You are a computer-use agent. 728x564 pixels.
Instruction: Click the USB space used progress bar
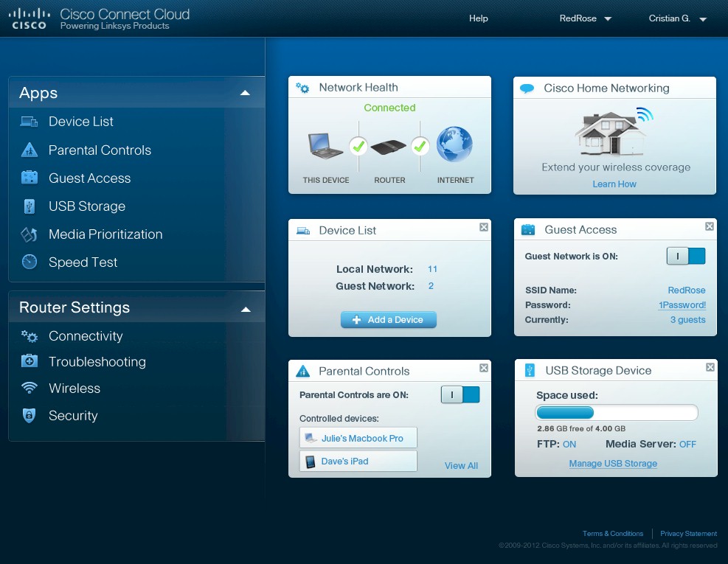pyautogui.click(x=617, y=412)
